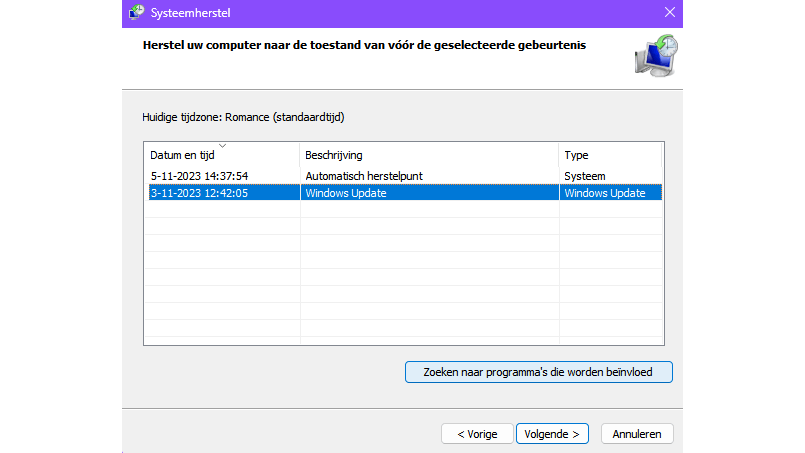
Task: Click an empty row in the restore point list
Action: (x=400, y=260)
